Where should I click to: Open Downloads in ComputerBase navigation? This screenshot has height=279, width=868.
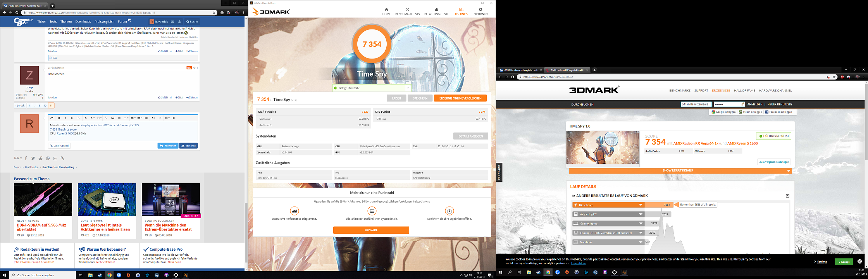pos(83,22)
